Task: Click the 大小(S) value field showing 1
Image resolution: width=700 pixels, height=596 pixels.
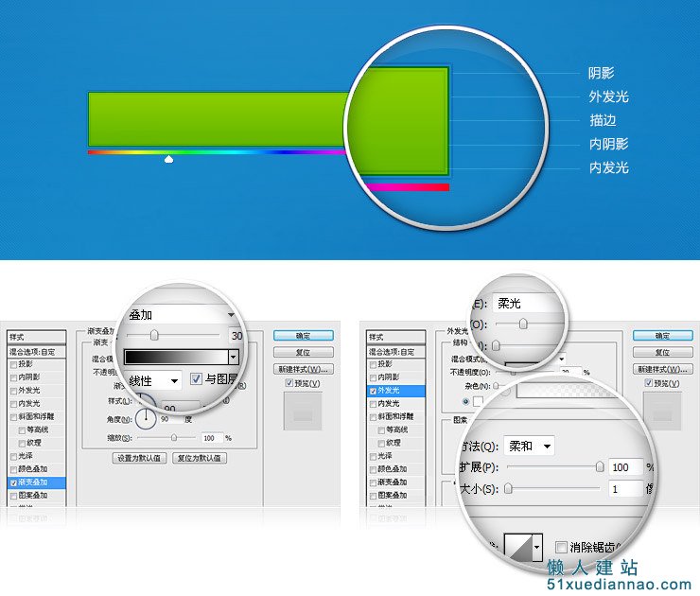Action: [x=626, y=489]
